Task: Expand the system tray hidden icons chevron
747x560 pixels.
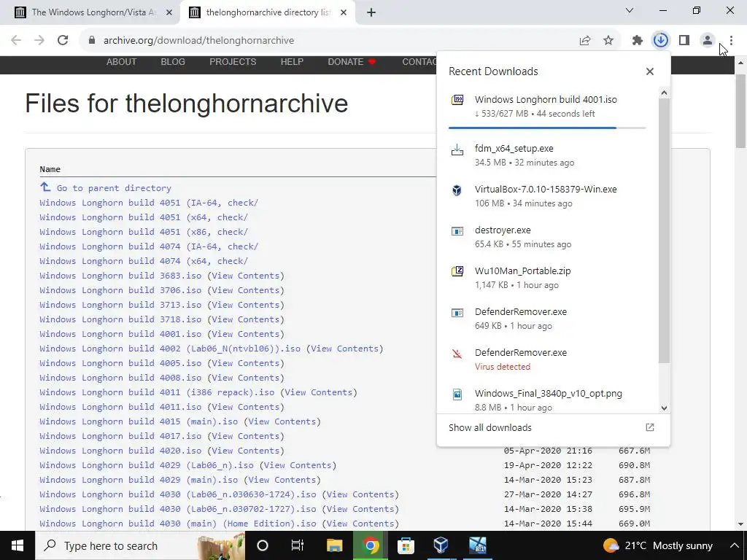Action: pos(734,545)
